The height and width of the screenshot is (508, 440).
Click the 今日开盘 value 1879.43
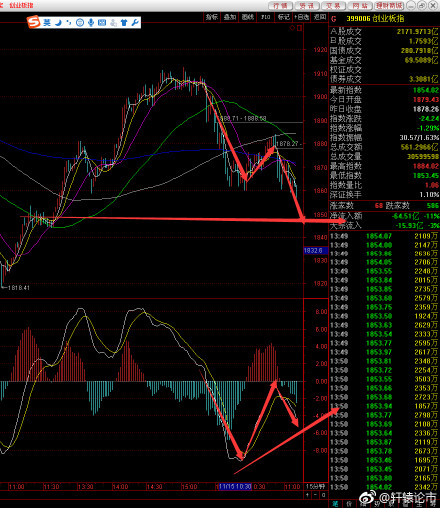[x=426, y=99]
